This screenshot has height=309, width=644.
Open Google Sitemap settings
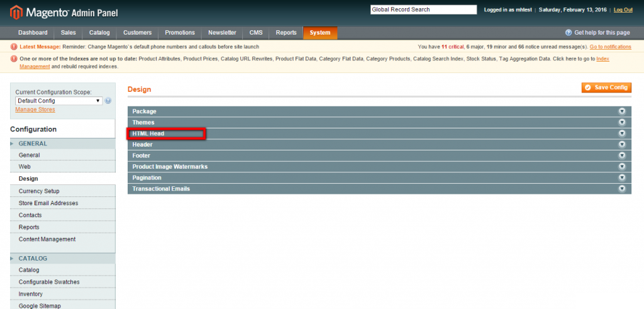63,306
